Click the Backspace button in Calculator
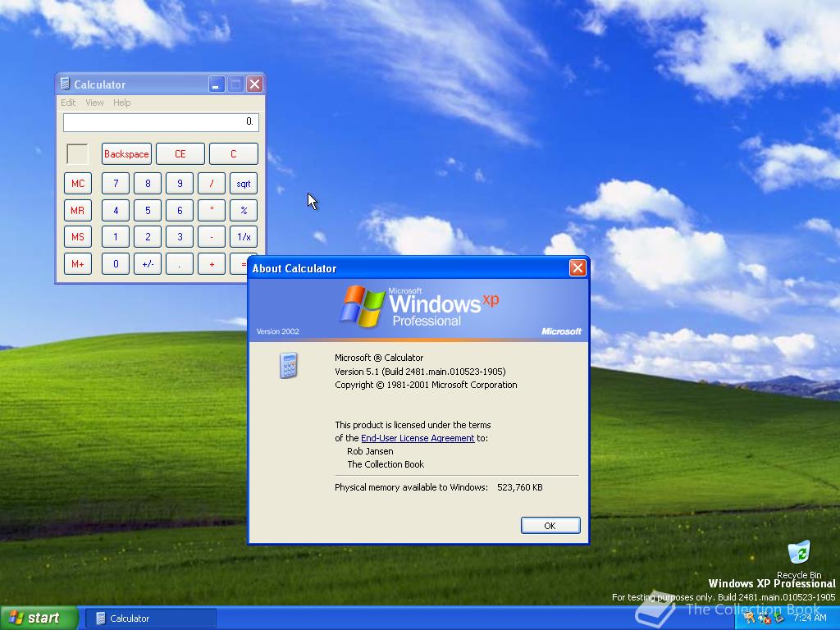 (x=126, y=153)
